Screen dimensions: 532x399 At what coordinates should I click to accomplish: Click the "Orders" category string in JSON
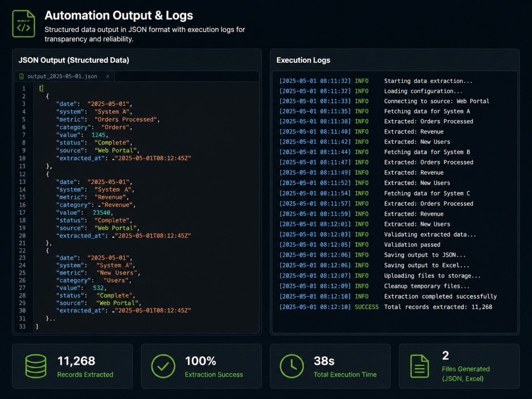(x=115, y=127)
